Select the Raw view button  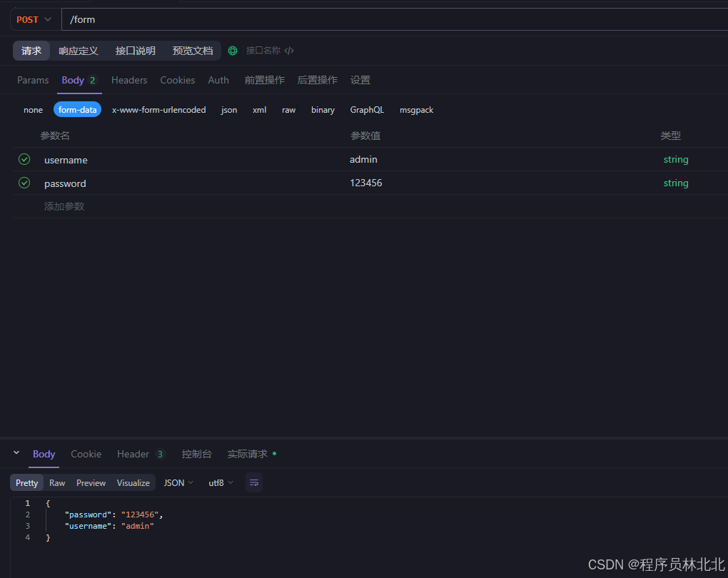[x=57, y=483]
